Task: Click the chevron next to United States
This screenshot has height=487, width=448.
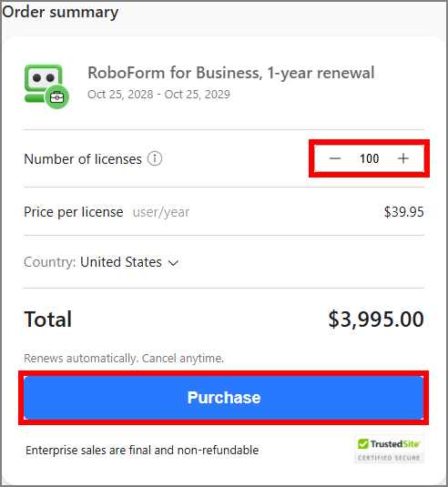Action: coord(173,263)
